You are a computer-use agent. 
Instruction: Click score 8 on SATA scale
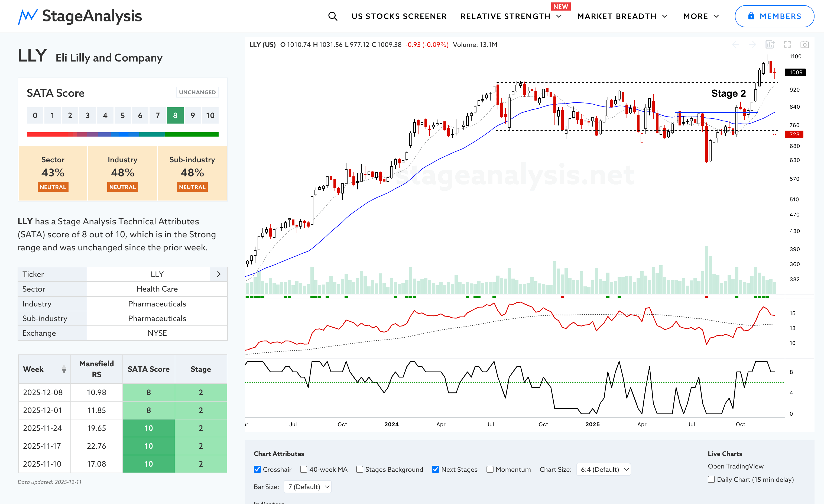tap(175, 115)
